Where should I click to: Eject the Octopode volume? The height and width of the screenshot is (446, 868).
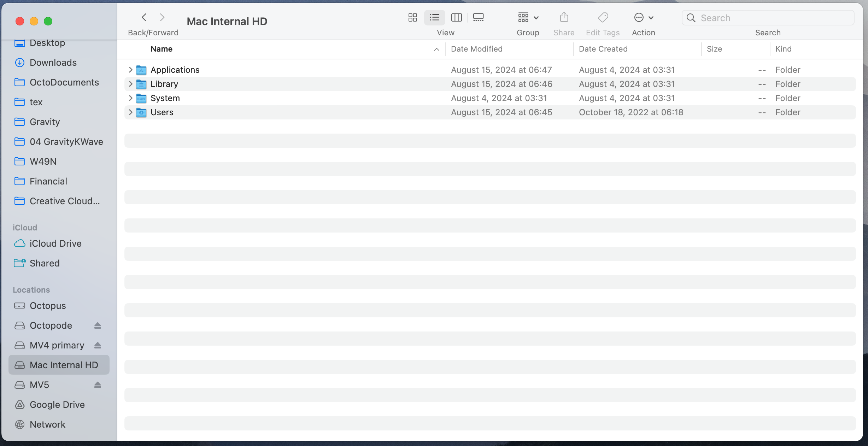coord(98,325)
